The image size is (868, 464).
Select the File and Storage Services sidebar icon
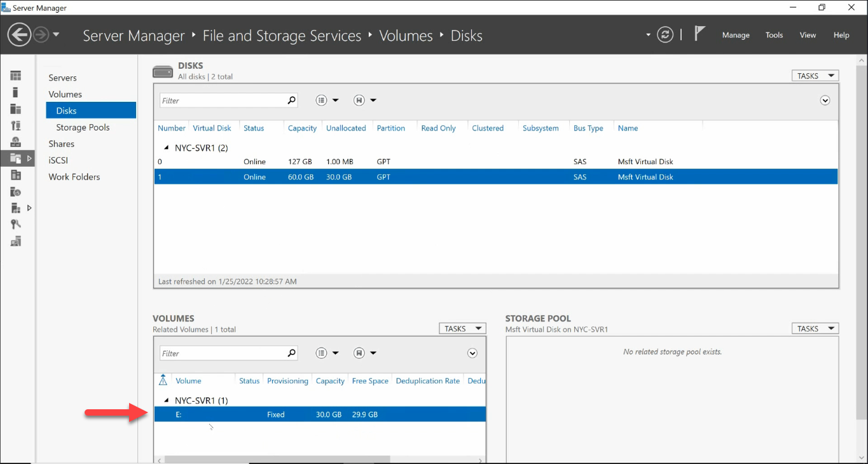[x=16, y=158]
